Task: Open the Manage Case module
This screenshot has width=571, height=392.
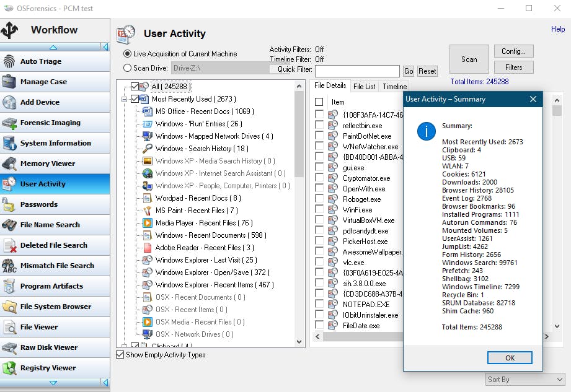Action: point(55,82)
